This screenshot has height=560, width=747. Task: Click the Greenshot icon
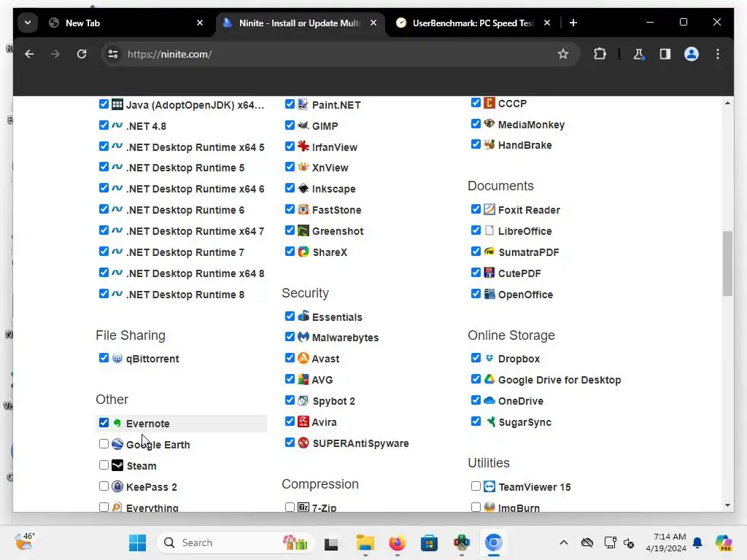(x=303, y=230)
